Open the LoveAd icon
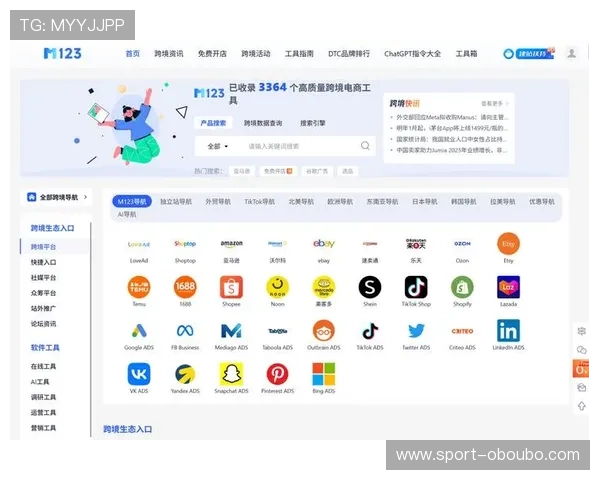The image size is (600, 480). point(139,244)
